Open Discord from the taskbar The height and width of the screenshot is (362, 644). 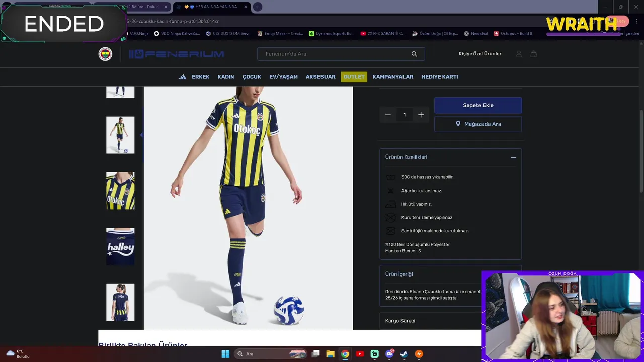pos(389,354)
